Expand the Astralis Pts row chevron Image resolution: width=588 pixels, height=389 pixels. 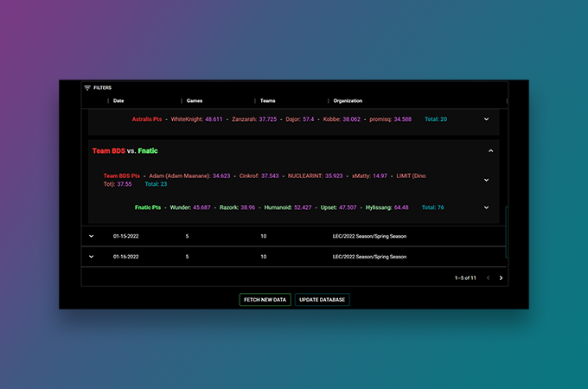click(x=486, y=119)
